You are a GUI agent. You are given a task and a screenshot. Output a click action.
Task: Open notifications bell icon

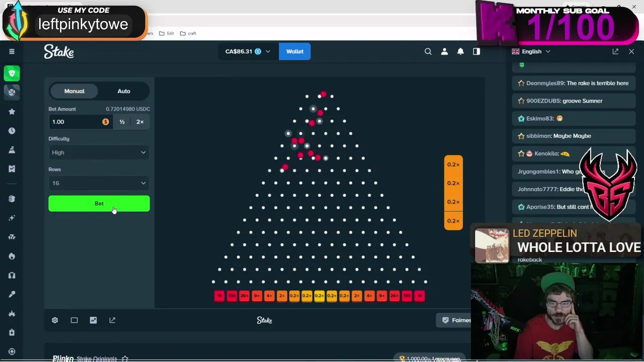point(460,51)
